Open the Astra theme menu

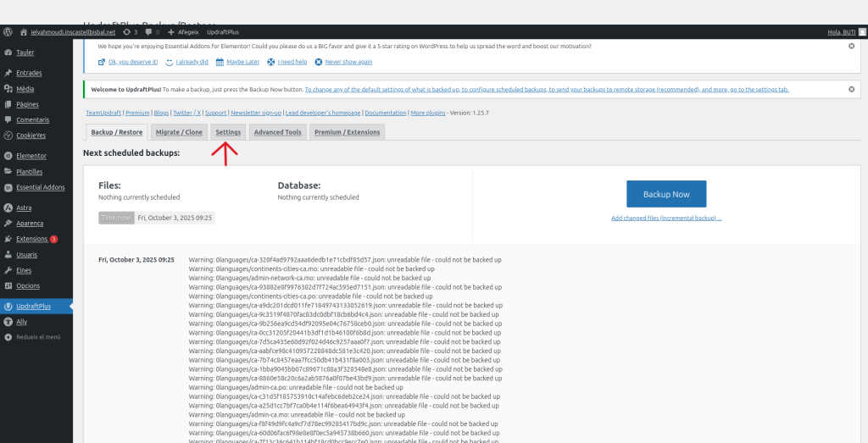[x=25, y=208]
